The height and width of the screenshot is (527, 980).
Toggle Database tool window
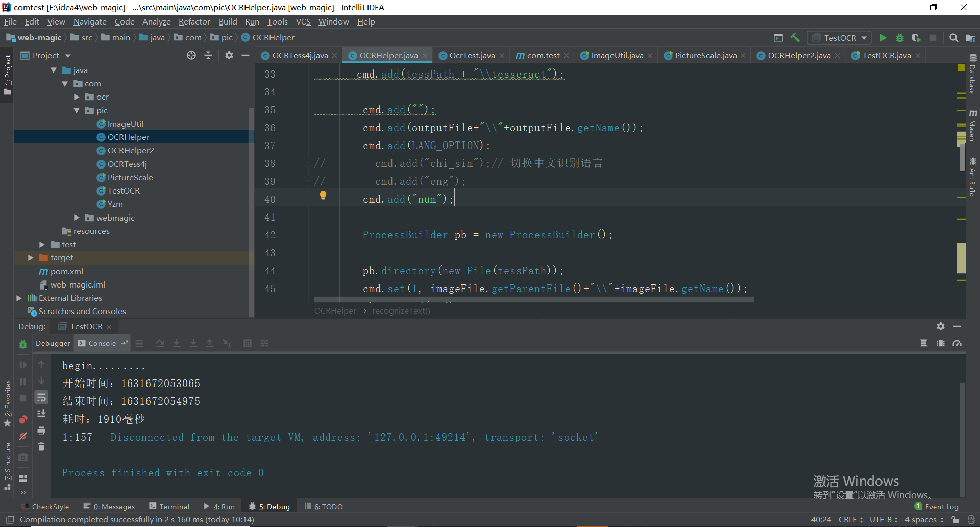click(973, 74)
